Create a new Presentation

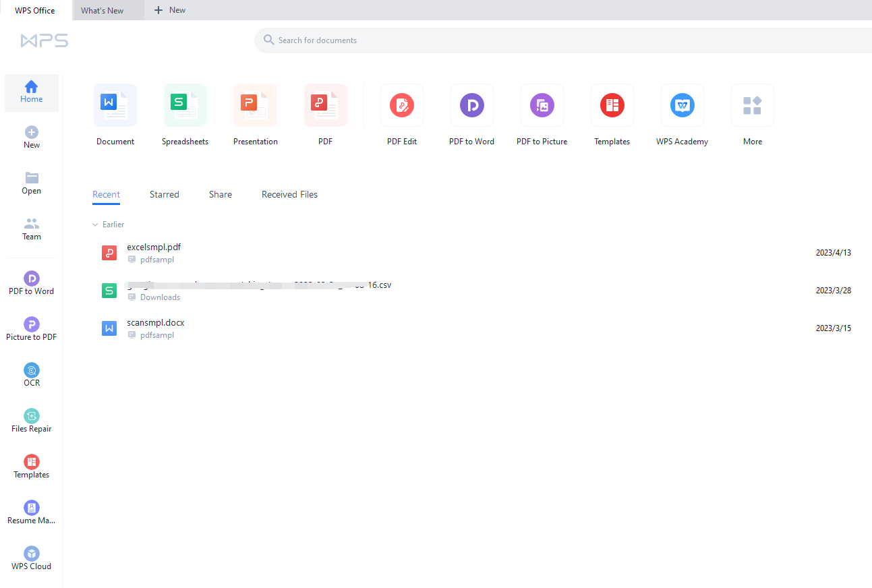[256, 105]
